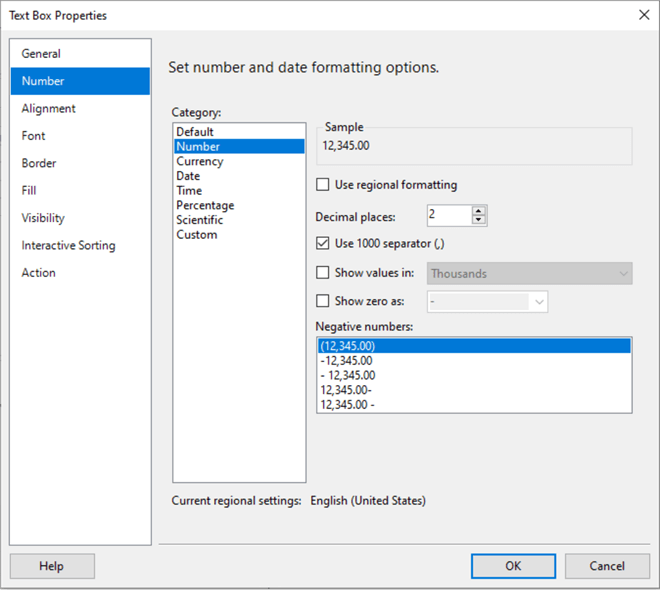Pick the -12,345.00 negative number format
660x590 pixels.
(x=347, y=361)
